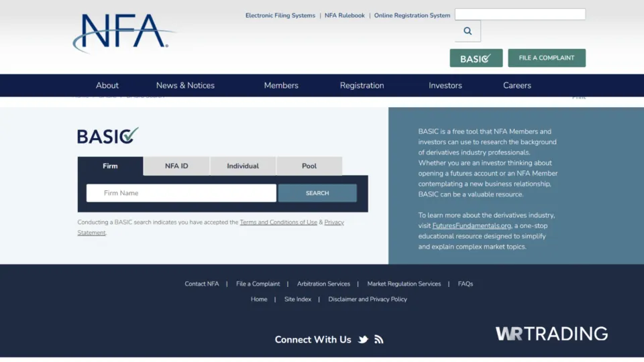Open the Investors navigation menu
The width and height of the screenshot is (644, 362).
445,86
